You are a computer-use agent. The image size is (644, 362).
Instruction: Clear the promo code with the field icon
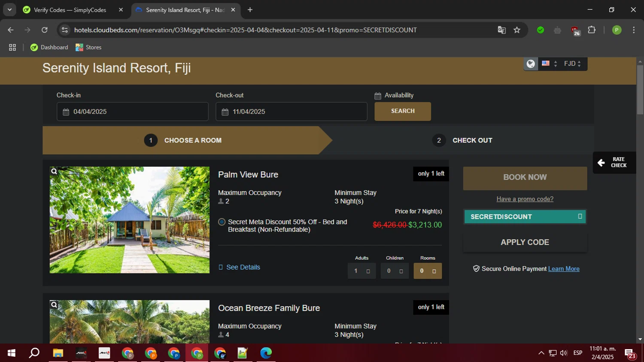coord(580,216)
